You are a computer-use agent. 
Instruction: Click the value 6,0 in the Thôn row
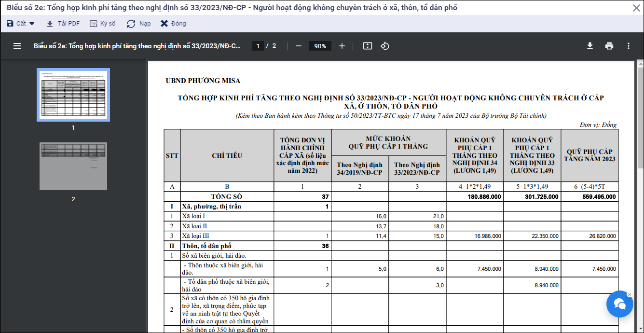pyautogui.click(x=440, y=269)
